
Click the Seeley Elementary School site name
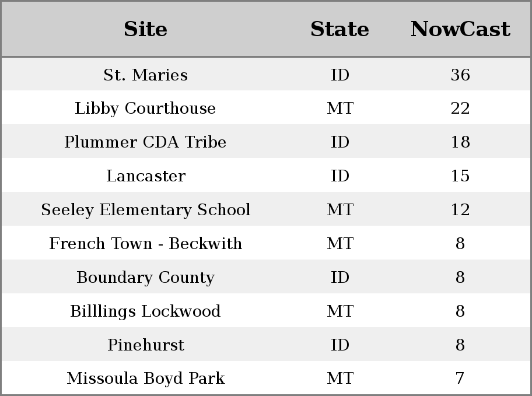146,210
